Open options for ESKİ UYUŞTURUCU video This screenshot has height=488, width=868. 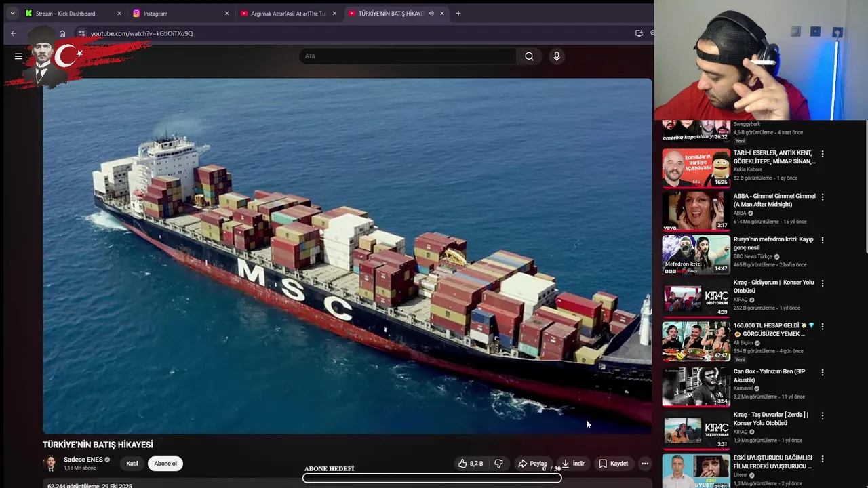tap(823, 459)
